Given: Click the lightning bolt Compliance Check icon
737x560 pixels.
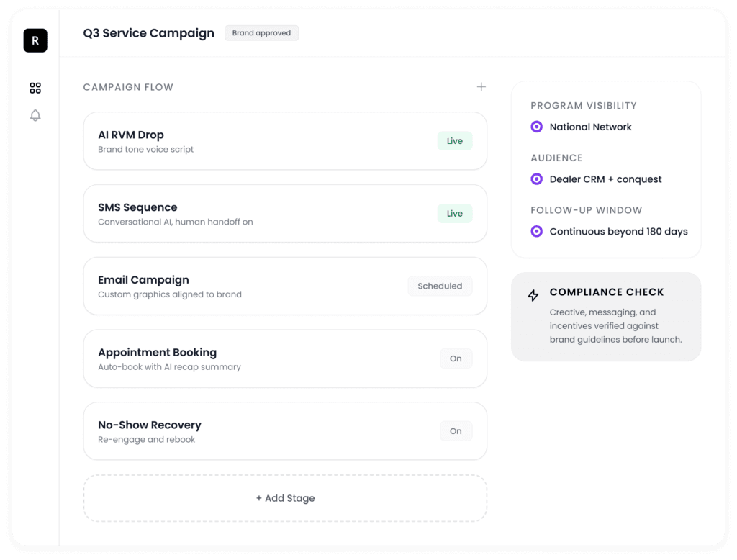Looking at the screenshot, I should click(x=533, y=295).
